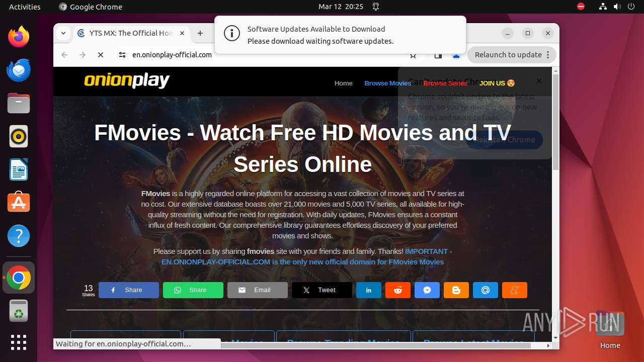View site information icon in address bar
Viewport: 644px width, 362px height.
click(122, 55)
